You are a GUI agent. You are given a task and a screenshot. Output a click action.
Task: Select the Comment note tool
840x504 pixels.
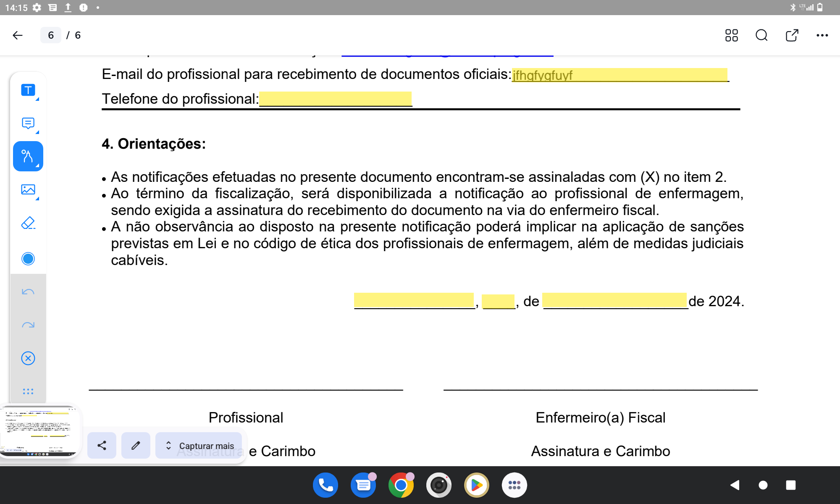pyautogui.click(x=28, y=123)
